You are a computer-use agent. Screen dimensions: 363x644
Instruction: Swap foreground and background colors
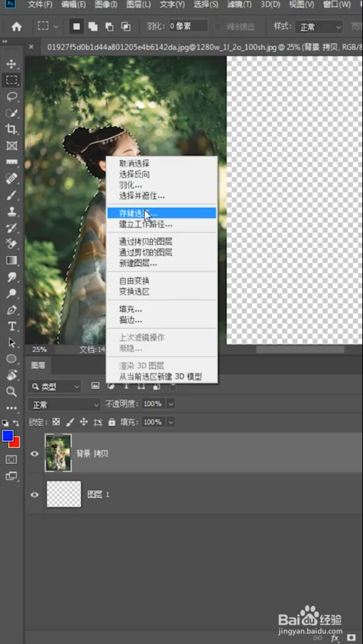point(16,422)
